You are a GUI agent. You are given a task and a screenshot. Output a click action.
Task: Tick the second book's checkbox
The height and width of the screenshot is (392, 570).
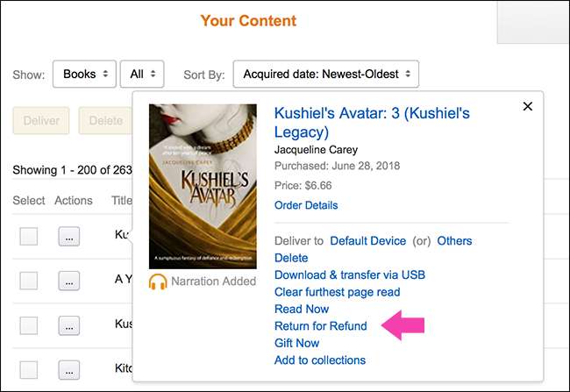(29, 281)
